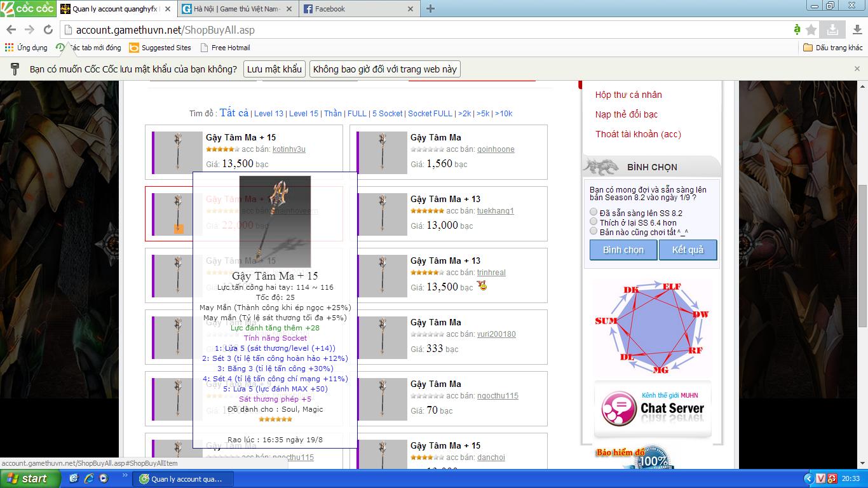Click the class relation heptagon diagram

pos(652,328)
